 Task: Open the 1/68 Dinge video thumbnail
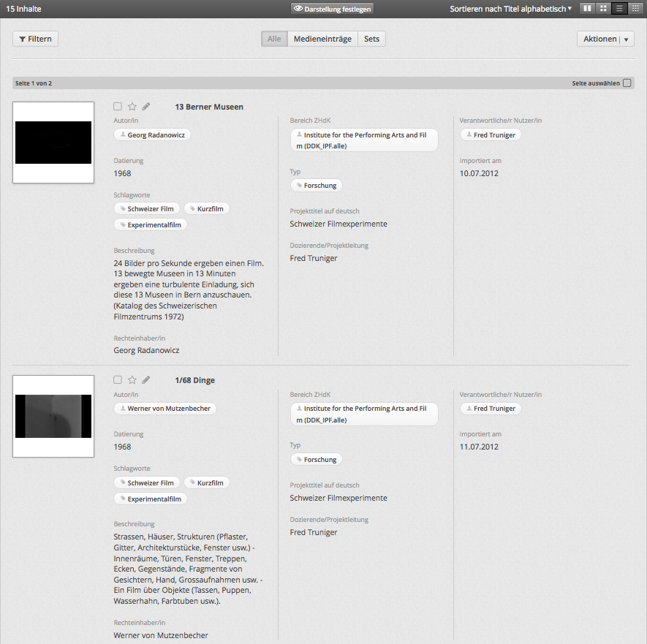[x=53, y=416]
